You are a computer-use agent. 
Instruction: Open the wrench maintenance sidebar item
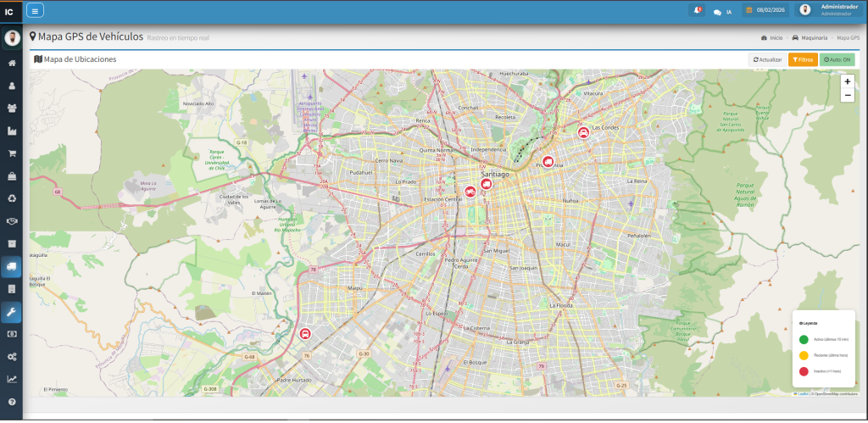click(x=12, y=311)
